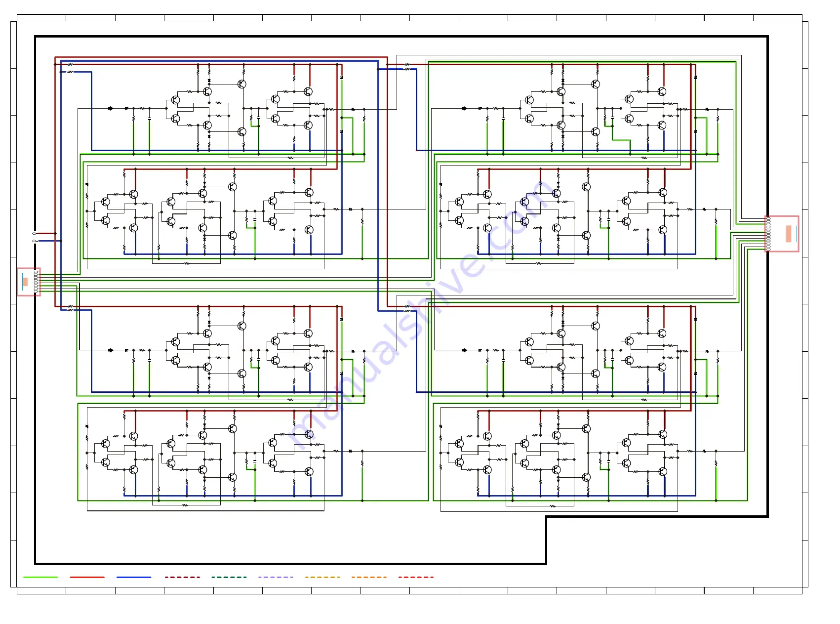
Task: Click the input arrow of top-right amplifier block
Action: [x=464, y=108]
